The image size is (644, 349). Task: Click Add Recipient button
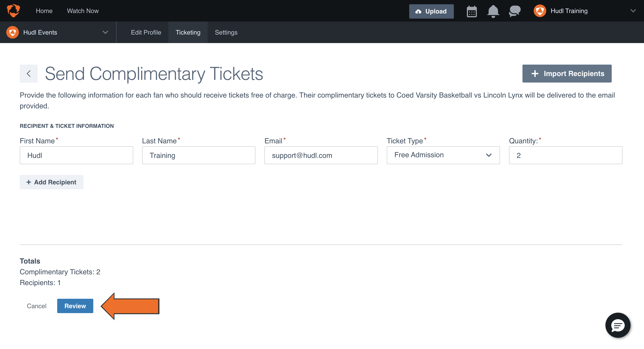pos(52,182)
